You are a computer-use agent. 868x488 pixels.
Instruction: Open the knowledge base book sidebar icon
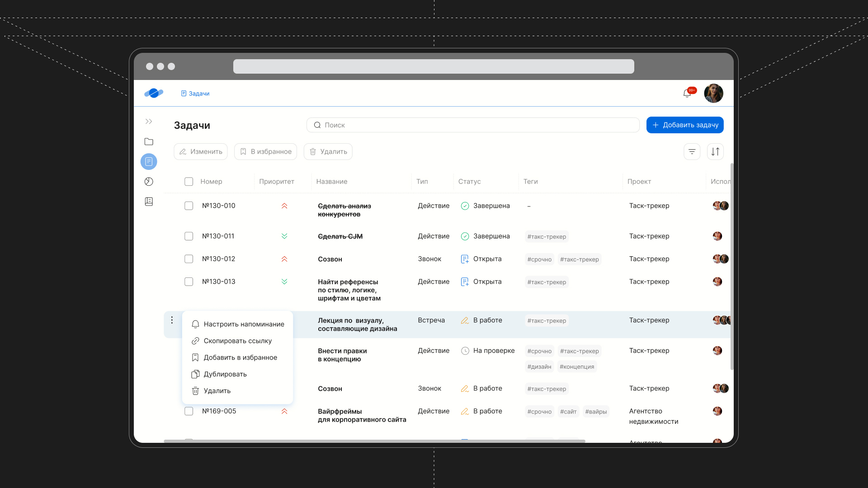tap(149, 202)
